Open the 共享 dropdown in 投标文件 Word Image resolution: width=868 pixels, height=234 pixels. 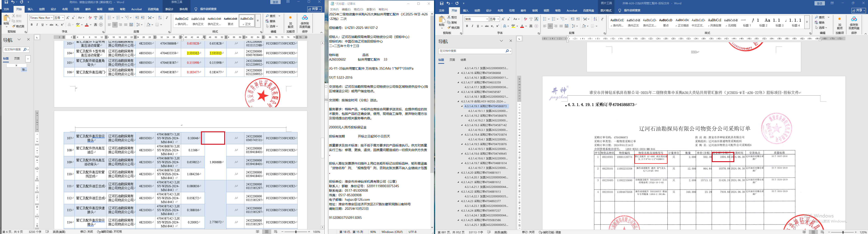pos(859,10)
